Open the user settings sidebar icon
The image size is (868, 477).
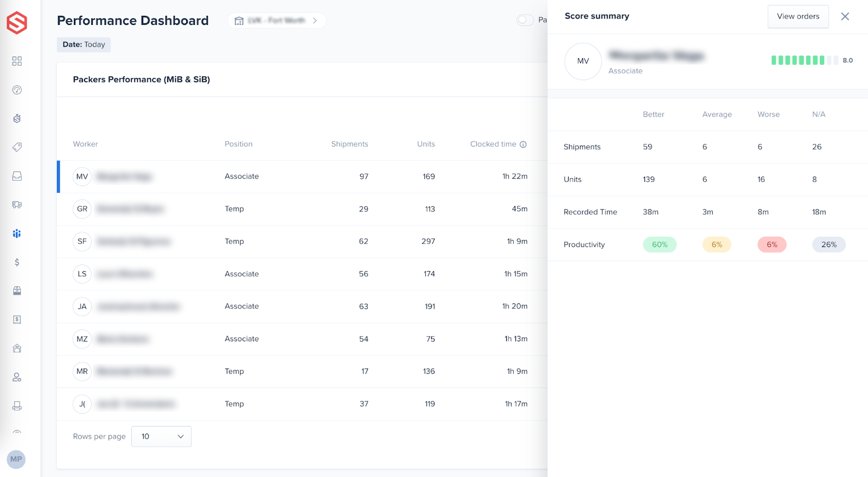pos(17,377)
